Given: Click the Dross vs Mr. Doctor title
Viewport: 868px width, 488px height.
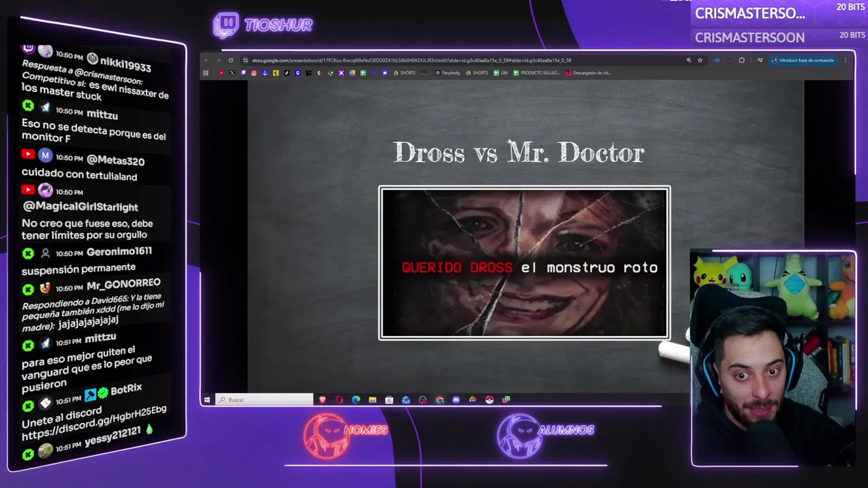Looking at the screenshot, I should (x=519, y=152).
